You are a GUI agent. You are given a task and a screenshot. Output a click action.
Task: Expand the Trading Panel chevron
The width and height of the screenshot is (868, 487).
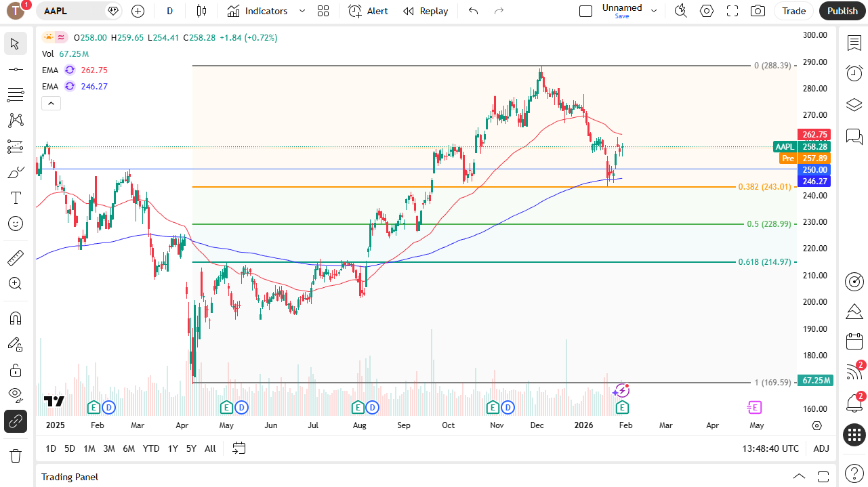point(799,477)
